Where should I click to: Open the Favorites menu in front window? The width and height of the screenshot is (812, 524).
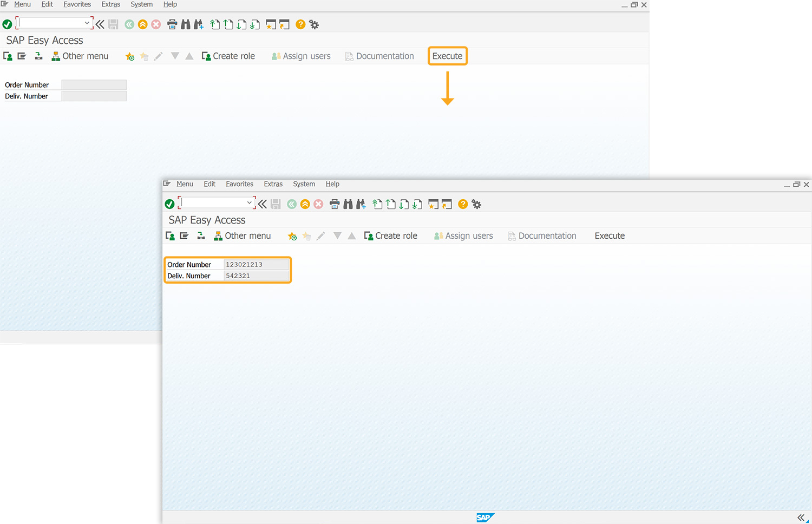(240, 184)
